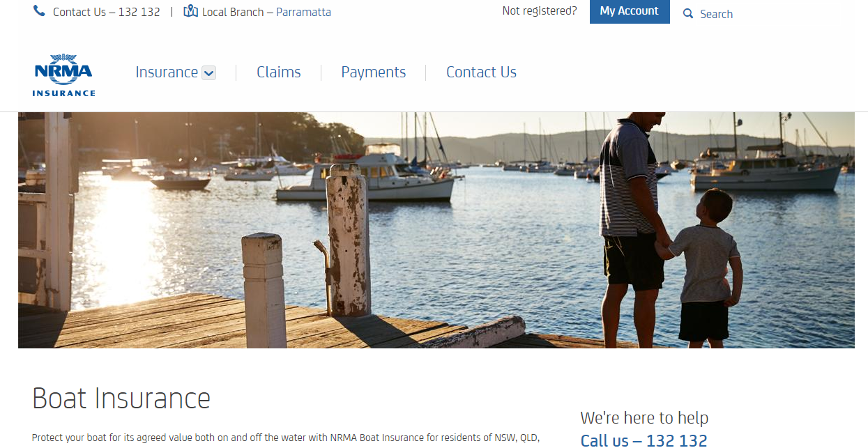
Task: Click the map pin Local Branch icon
Action: coord(190,11)
